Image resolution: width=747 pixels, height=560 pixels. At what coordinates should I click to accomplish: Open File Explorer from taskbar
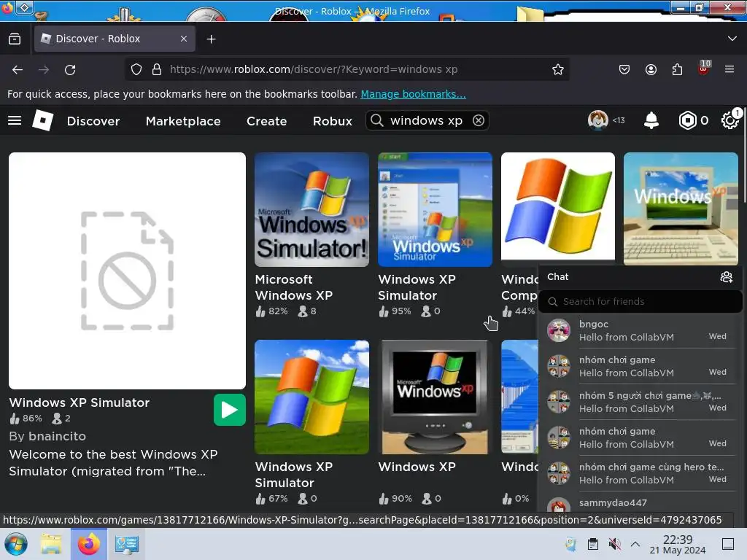51,544
